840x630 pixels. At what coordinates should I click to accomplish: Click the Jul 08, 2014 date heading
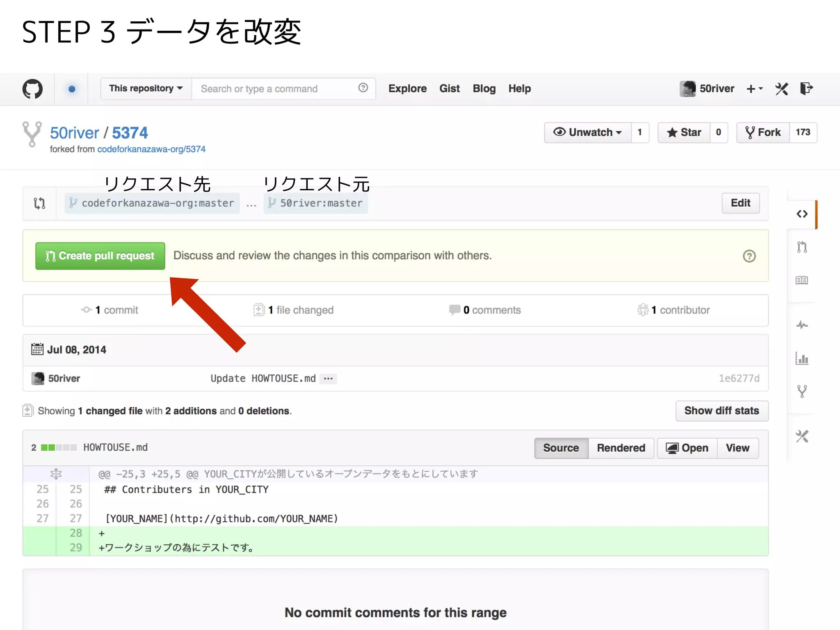tap(76, 350)
